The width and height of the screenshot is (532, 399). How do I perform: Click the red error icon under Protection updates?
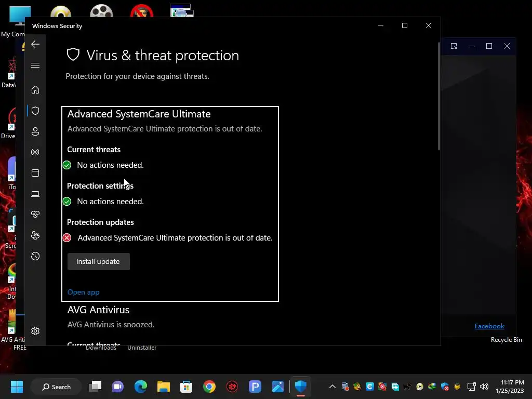click(67, 238)
